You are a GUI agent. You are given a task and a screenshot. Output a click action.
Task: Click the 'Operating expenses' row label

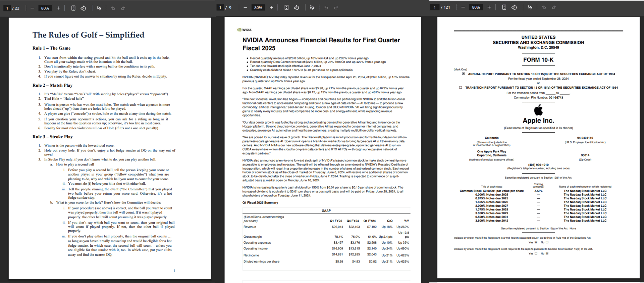pyautogui.click(x=257, y=242)
